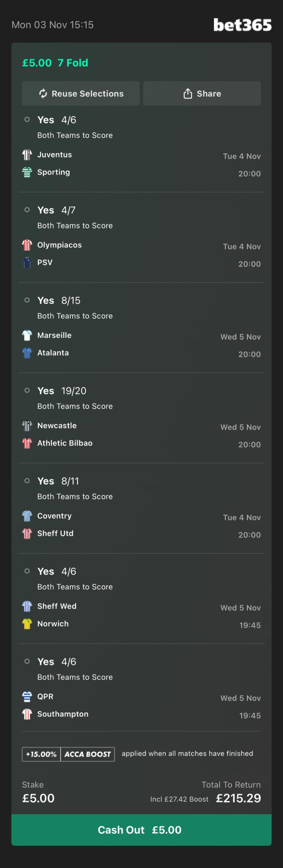Click the Coventry sky blue shirt icon

pyautogui.click(x=27, y=516)
